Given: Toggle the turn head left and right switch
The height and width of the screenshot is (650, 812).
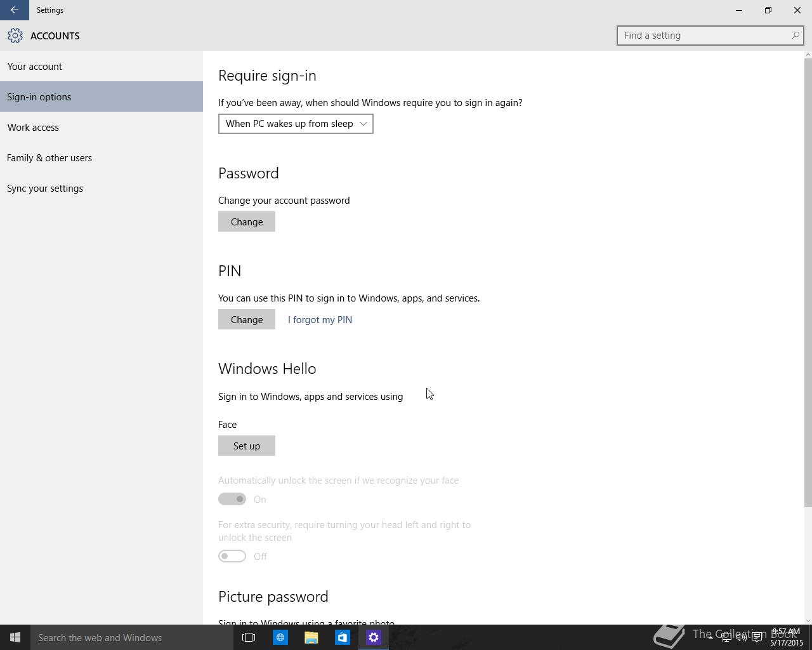Looking at the screenshot, I should coord(232,556).
